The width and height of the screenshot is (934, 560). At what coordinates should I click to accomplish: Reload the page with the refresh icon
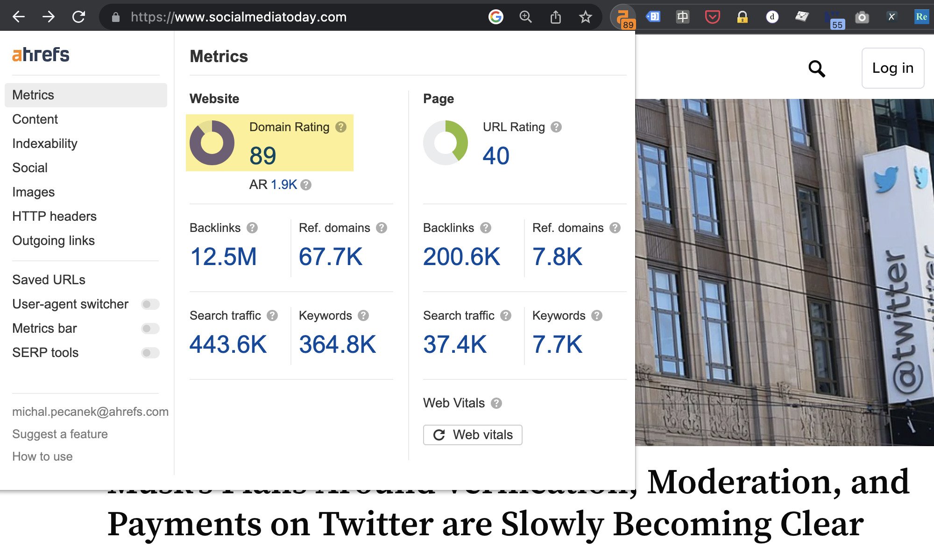(78, 17)
